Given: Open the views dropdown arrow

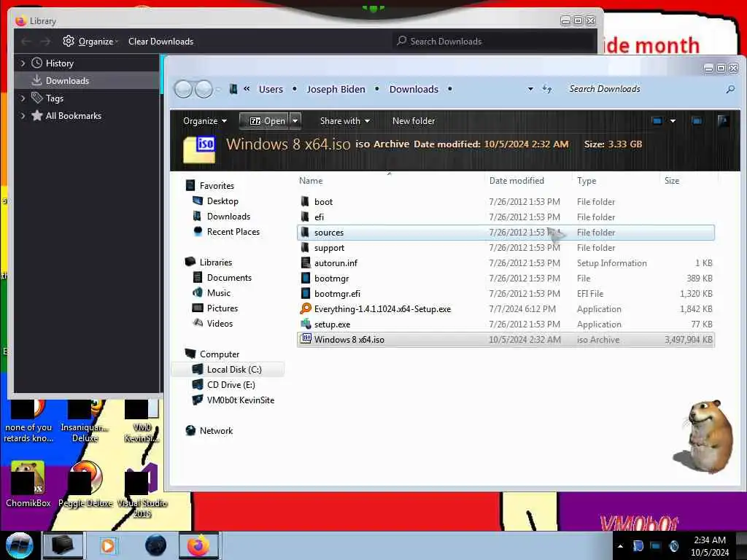Looking at the screenshot, I should [673, 121].
